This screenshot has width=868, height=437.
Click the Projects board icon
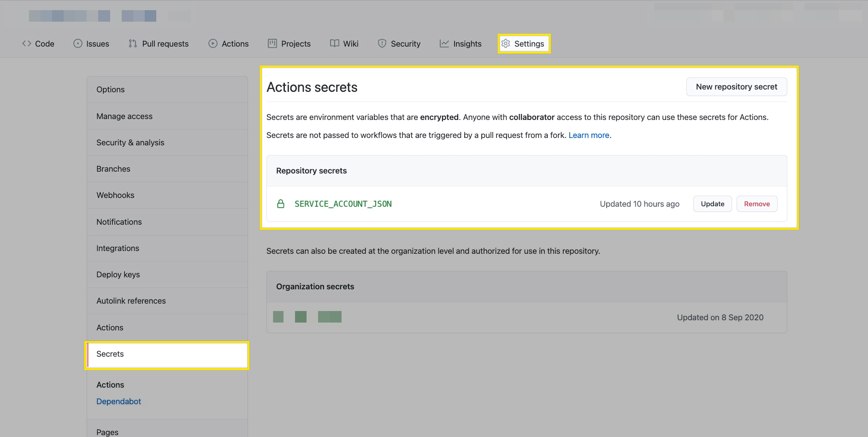[x=272, y=43]
